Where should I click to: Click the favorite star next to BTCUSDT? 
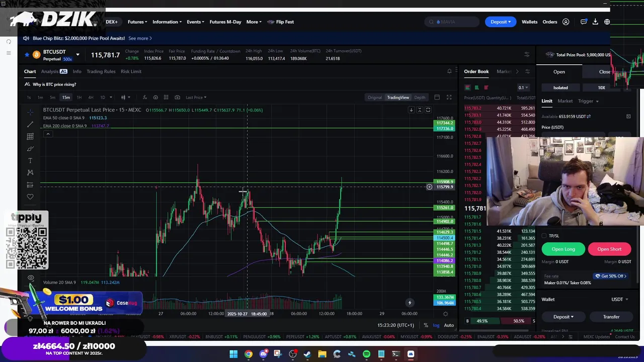tap(27, 54)
